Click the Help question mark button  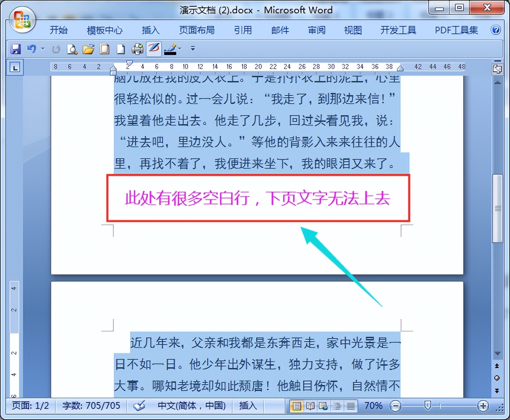[496, 30]
